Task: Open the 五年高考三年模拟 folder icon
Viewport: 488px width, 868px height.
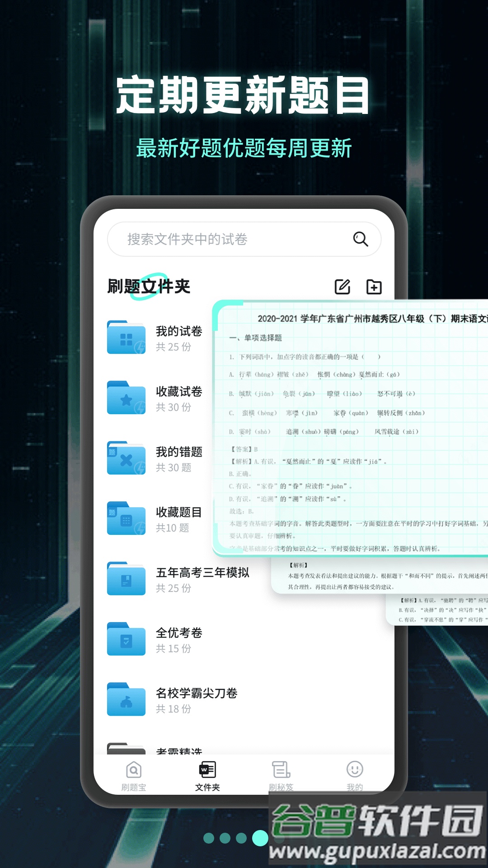Action: click(x=127, y=579)
